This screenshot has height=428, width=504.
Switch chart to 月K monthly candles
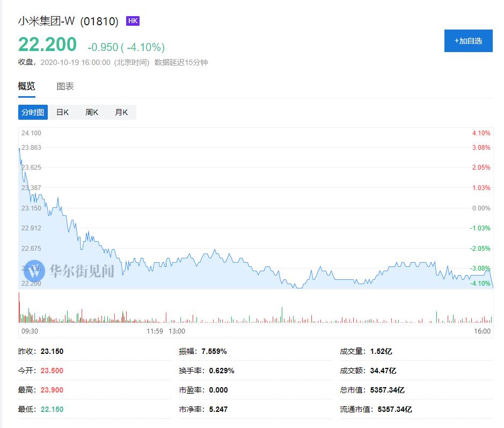pos(121,112)
